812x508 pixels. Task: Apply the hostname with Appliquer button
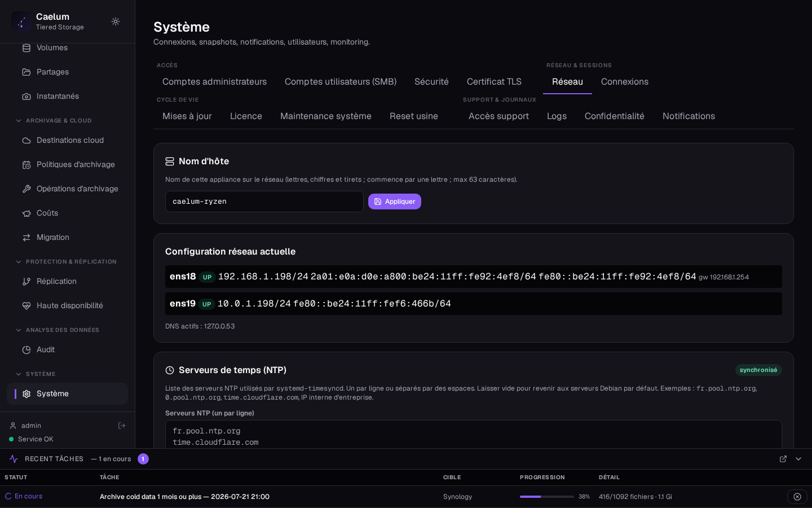(x=395, y=202)
